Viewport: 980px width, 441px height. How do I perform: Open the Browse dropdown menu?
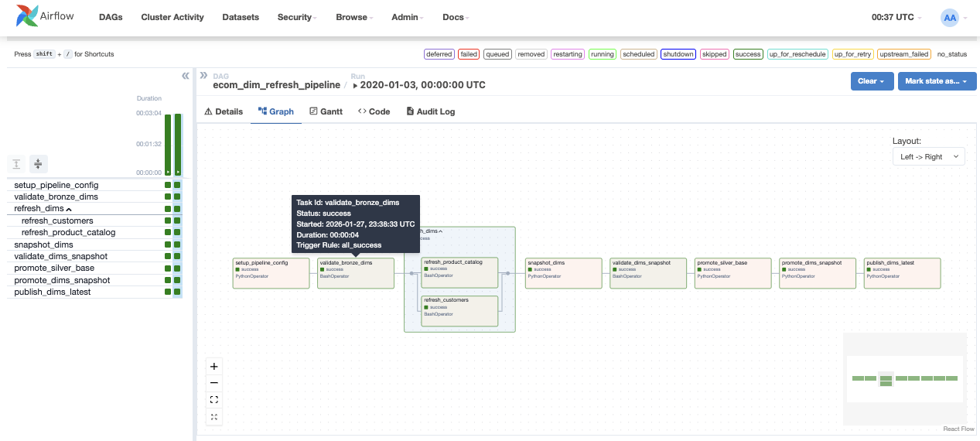[x=354, y=17]
